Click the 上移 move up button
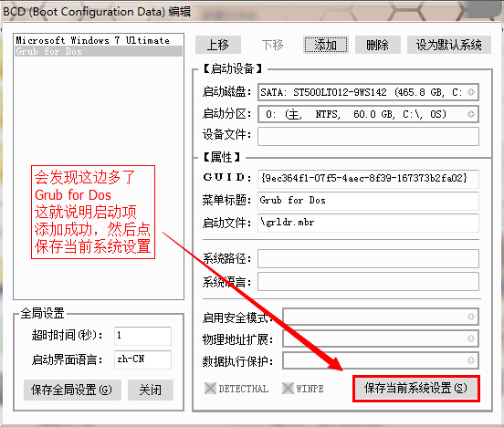The height and width of the screenshot is (427, 504). (218, 45)
